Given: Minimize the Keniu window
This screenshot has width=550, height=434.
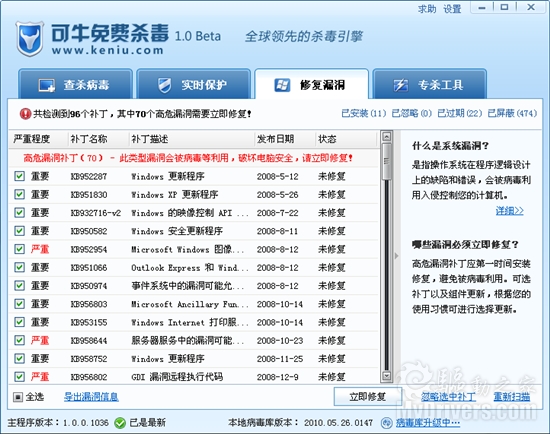Looking at the screenshot, I should [x=482, y=7].
